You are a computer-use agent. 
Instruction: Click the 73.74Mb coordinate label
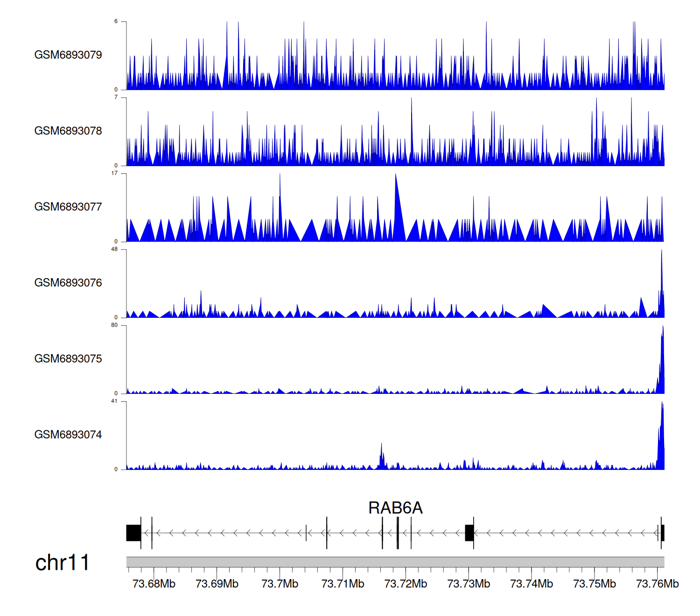coord(531,584)
